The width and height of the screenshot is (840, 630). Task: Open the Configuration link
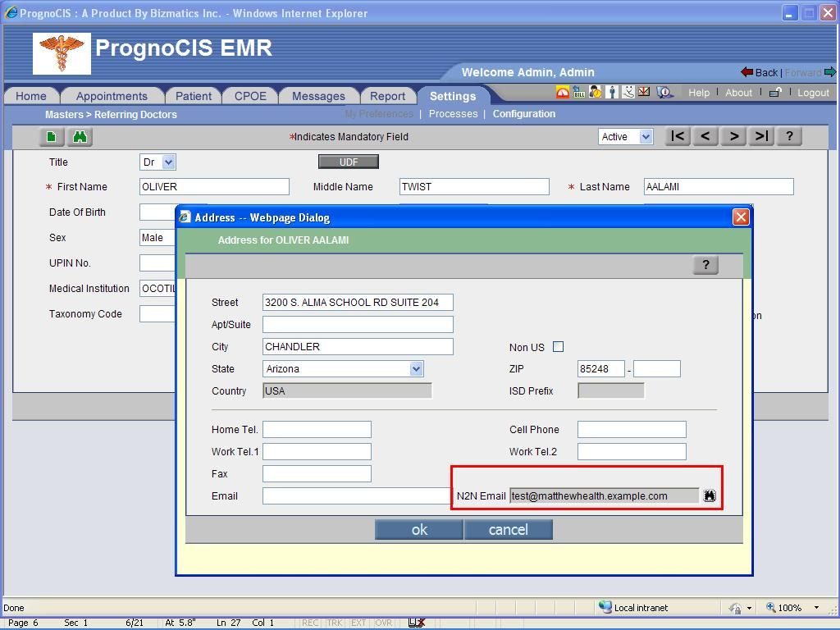pyautogui.click(x=524, y=113)
